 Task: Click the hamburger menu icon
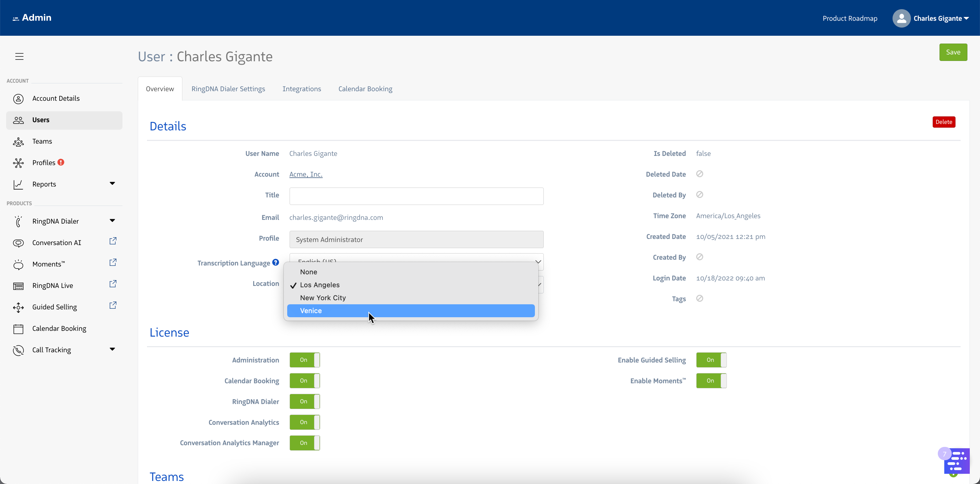(19, 56)
